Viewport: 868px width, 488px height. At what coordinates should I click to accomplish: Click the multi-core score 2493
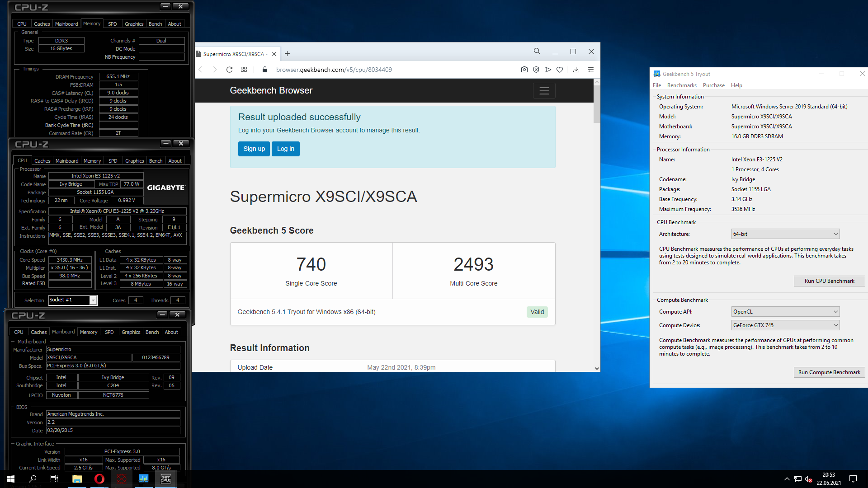pyautogui.click(x=473, y=264)
